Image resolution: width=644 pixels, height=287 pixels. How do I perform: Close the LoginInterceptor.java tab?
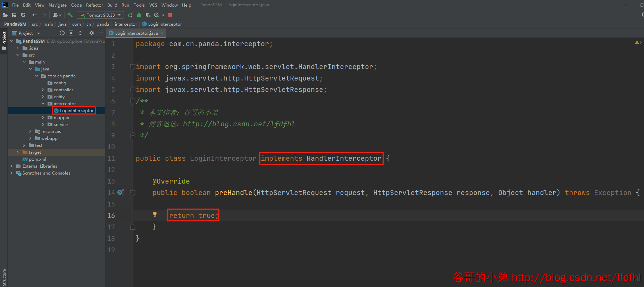pos(162,33)
